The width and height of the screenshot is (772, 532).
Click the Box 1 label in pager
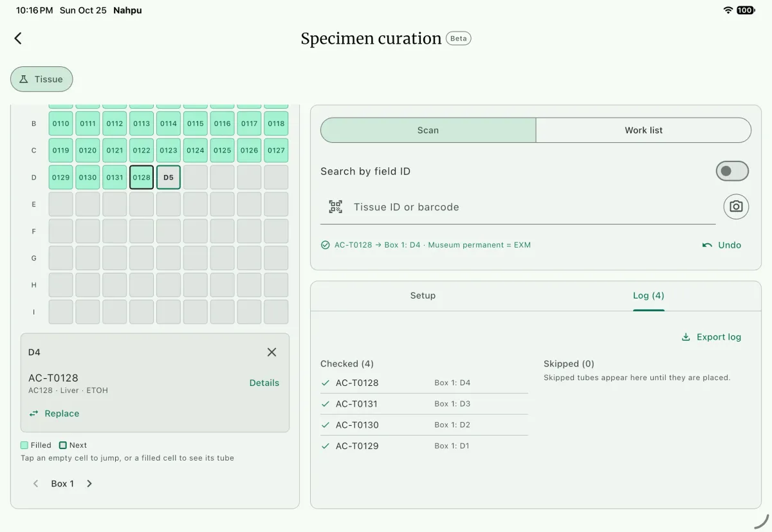62,484
